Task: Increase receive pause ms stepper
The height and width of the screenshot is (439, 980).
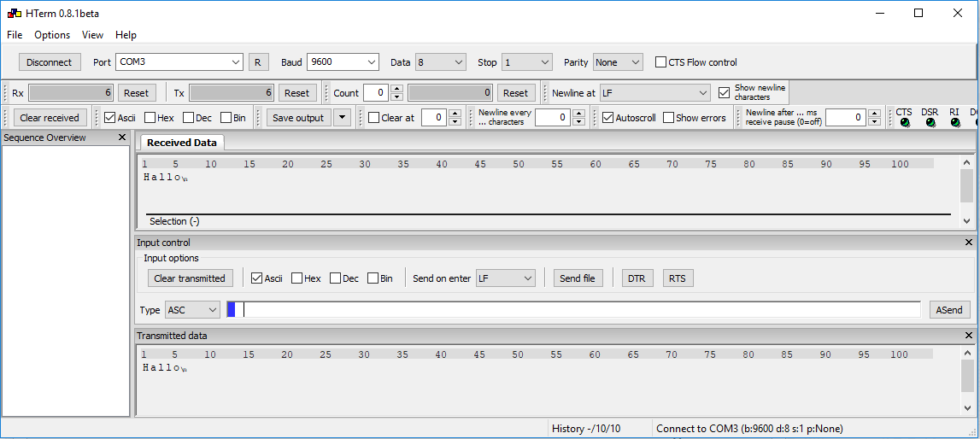Action: 874,114
